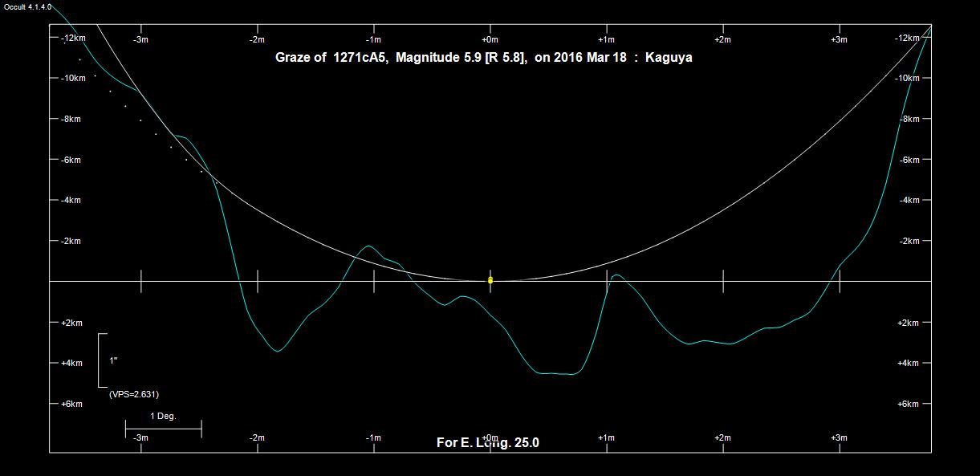Click the +3m label on bottom axis

pyautogui.click(x=839, y=437)
